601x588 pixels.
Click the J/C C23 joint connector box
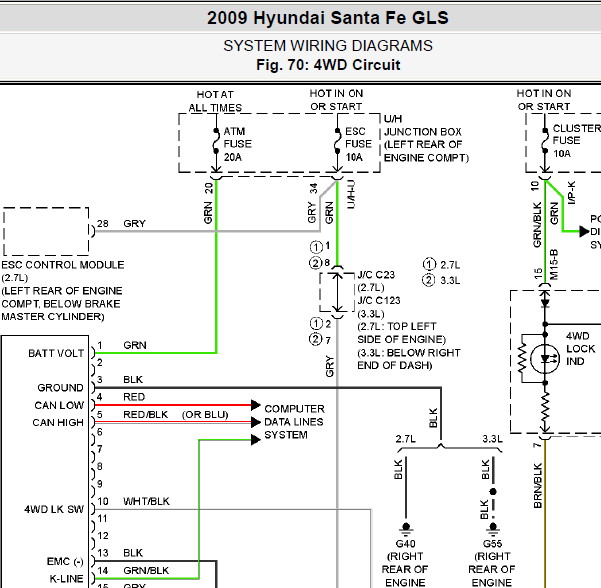tap(337, 292)
